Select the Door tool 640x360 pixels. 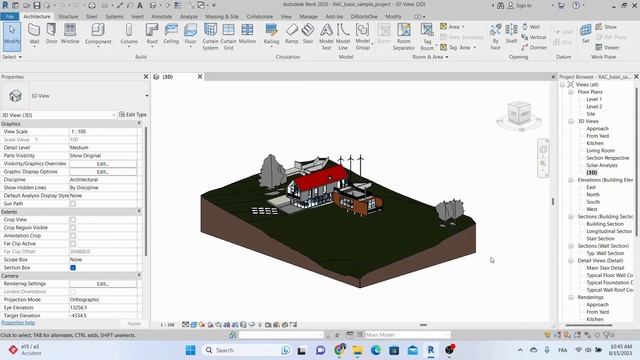(51, 34)
